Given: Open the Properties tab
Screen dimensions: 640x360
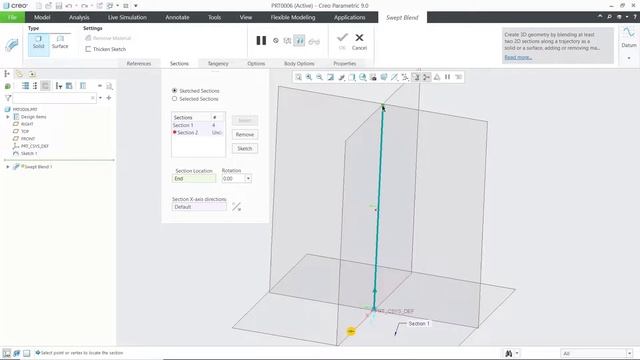Looking at the screenshot, I should [344, 64].
